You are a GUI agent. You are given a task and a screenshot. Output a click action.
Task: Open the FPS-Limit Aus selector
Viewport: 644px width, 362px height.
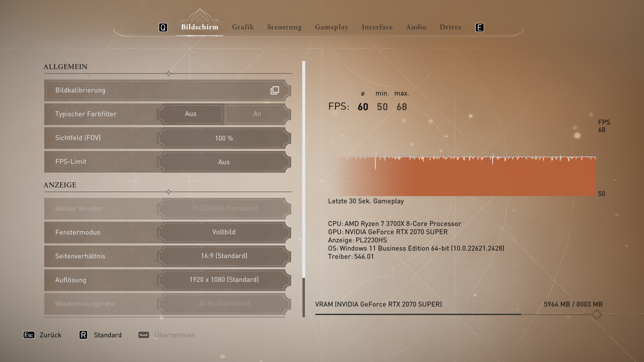[224, 162]
